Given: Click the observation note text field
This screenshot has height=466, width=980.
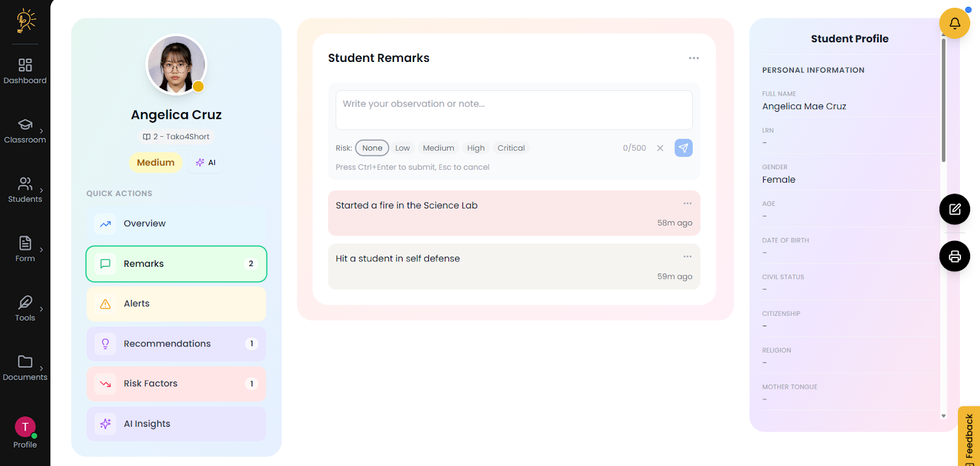Looking at the screenshot, I should pos(514,110).
